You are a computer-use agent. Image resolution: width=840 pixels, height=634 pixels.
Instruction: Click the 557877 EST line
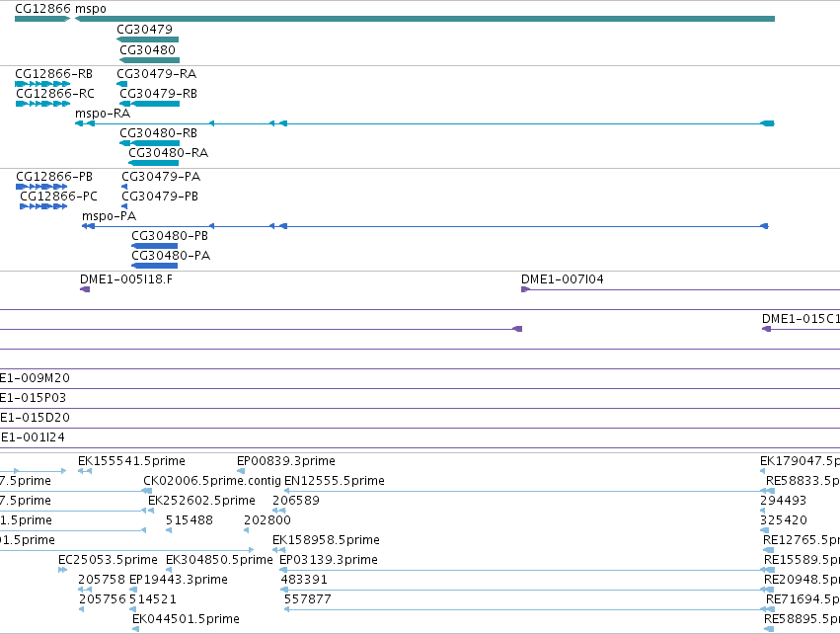(x=529, y=609)
